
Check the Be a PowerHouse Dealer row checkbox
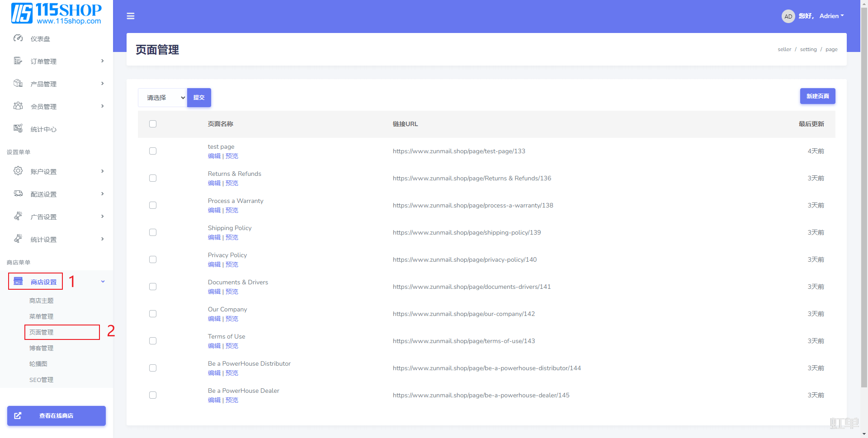click(x=153, y=395)
